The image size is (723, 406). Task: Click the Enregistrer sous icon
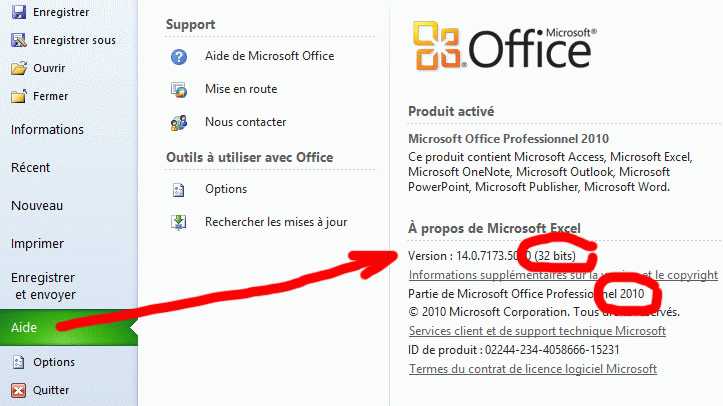[x=17, y=40]
